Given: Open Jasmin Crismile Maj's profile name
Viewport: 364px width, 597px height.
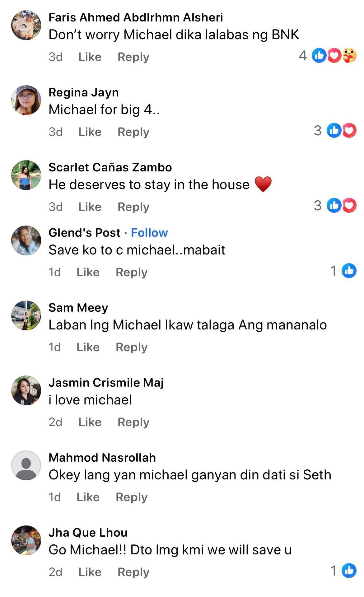Looking at the screenshot, I should pyautogui.click(x=106, y=383).
